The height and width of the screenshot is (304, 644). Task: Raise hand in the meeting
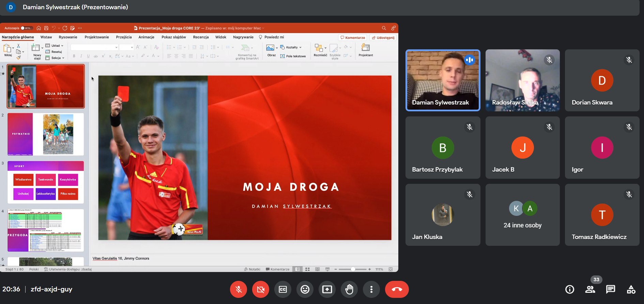pyautogui.click(x=349, y=289)
